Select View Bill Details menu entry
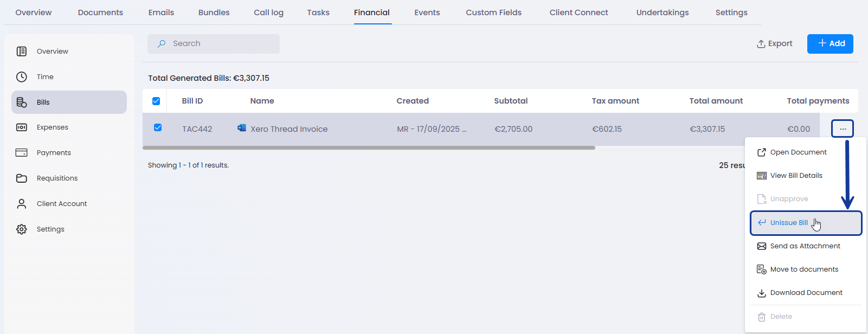 796,176
